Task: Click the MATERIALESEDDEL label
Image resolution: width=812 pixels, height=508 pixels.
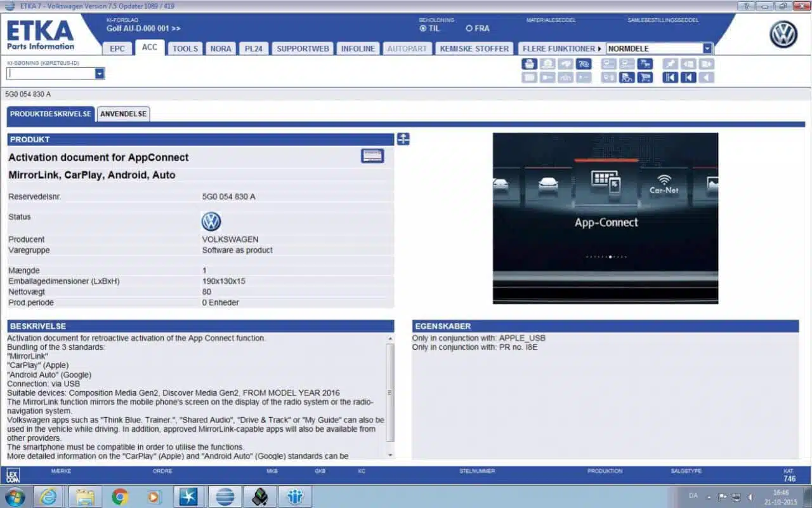Action: pos(551,20)
